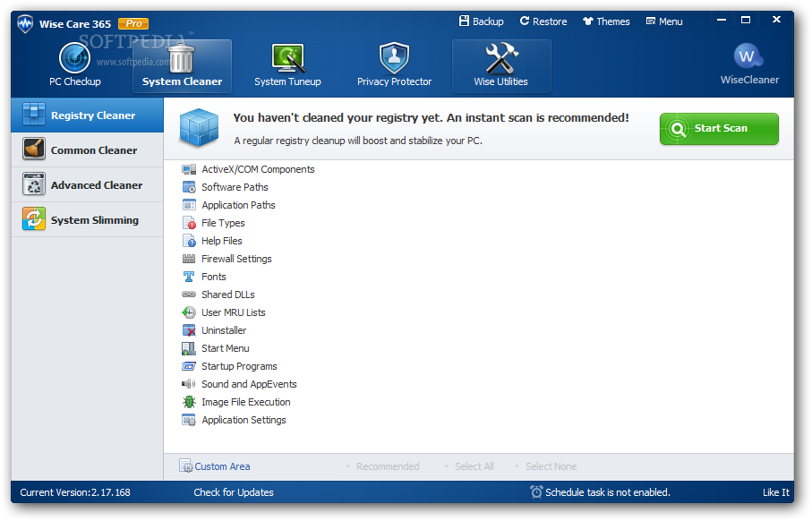Click the File Types icon
Image resolution: width=812 pixels, height=521 pixels.
click(x=189, y=223)
